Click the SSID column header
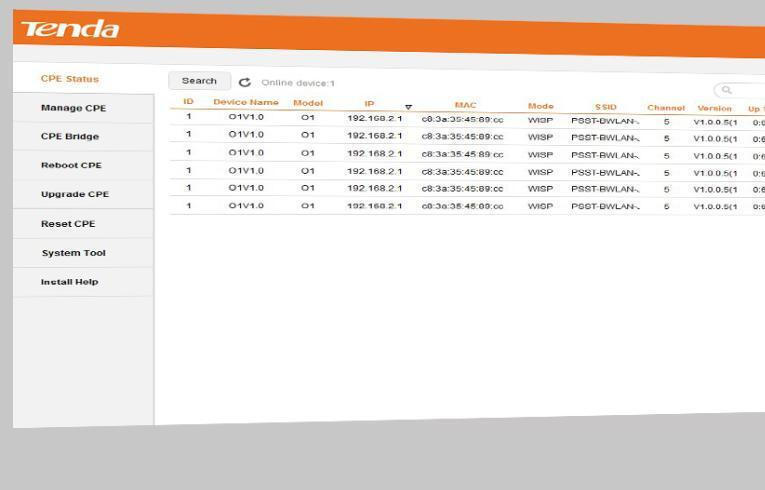The height and width of the screenshot is (490, 765). point(605,107)
